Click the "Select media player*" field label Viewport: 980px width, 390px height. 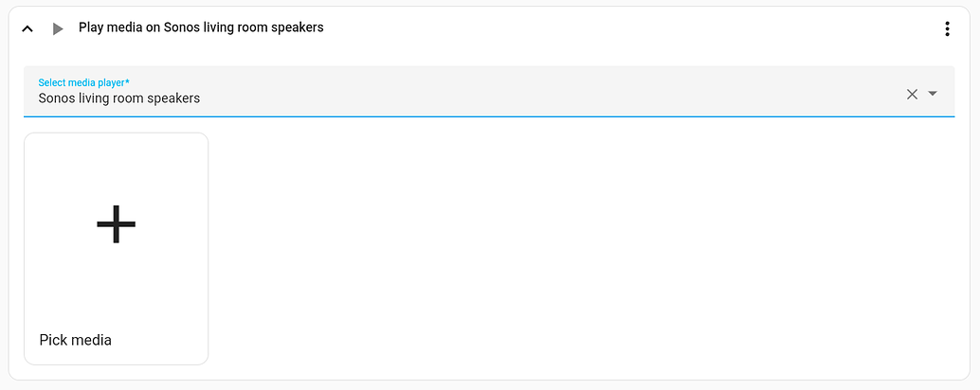[x=83, y=82]
